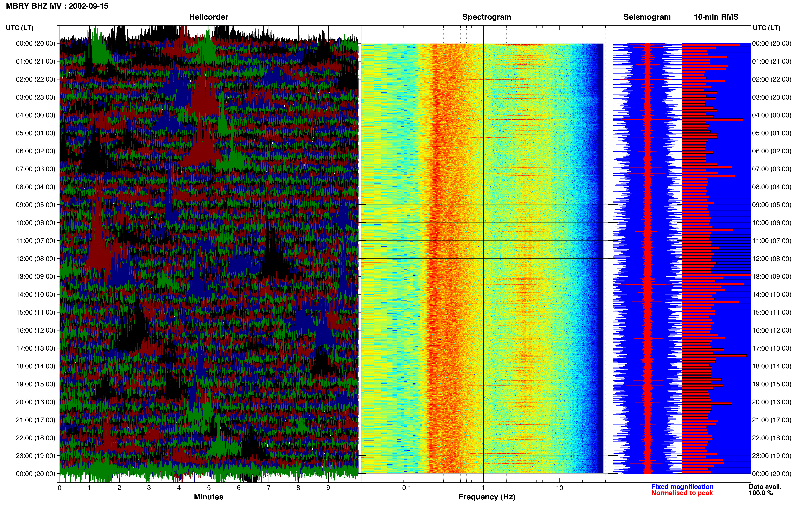Click the right '16:00 (12:00)' time label
The image size is (812, 508).
coord(772,330)
